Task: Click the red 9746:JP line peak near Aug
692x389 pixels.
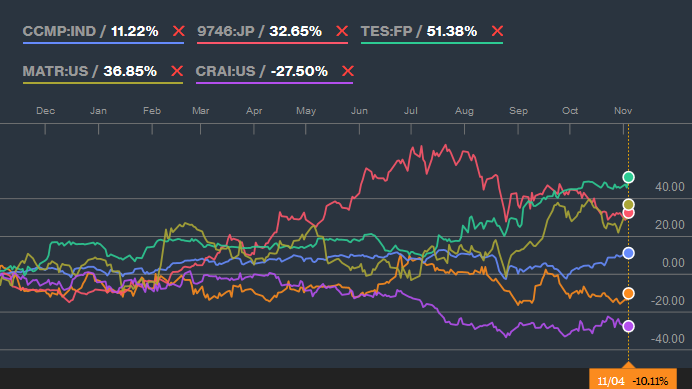Action: [446, 145]
